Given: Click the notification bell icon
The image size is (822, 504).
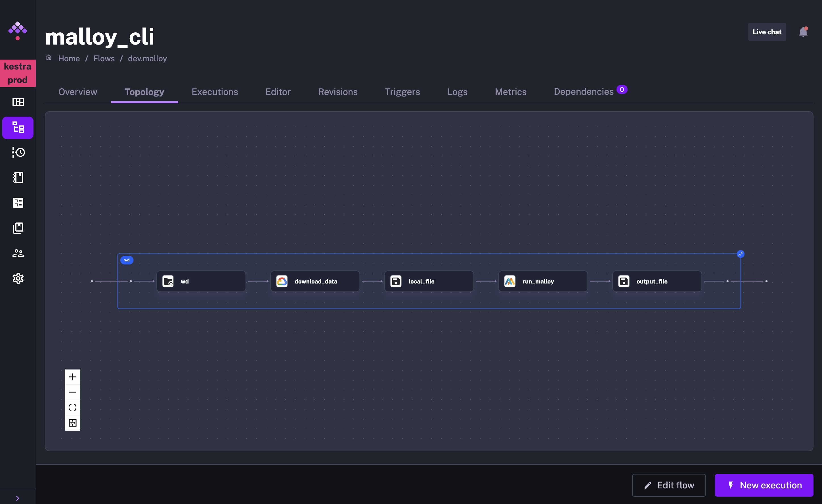Looking at the screenshot, I should coord(803,32).
